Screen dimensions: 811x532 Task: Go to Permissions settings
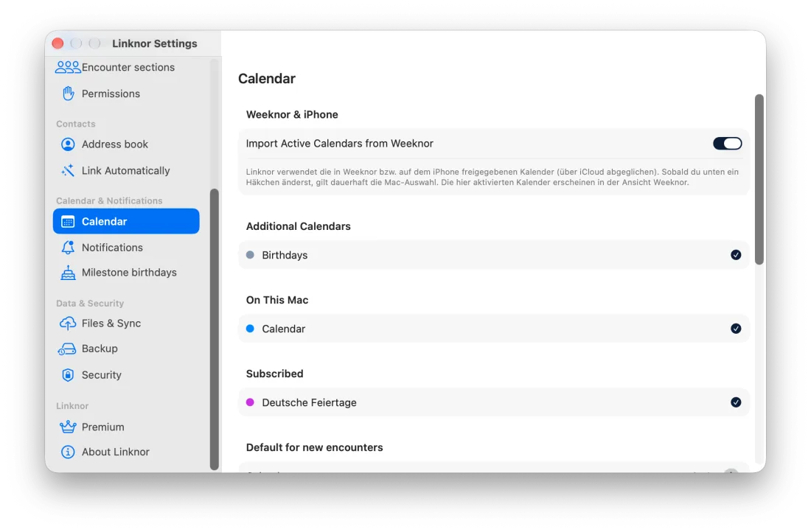click(126, 94)
